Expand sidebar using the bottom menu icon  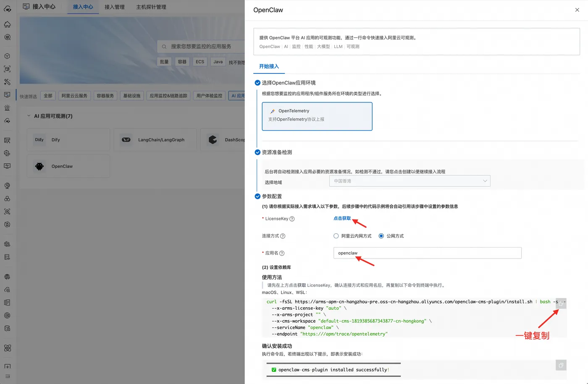tap(7, 376)
